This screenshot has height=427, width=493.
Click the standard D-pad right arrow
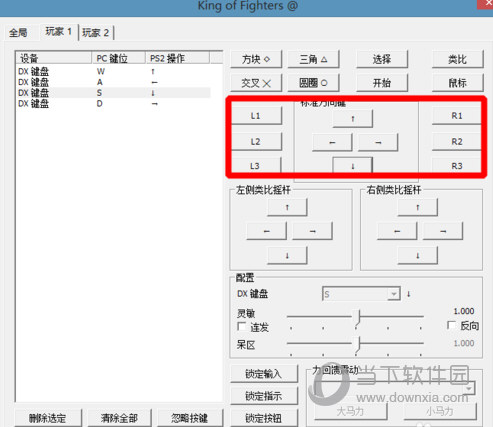pos(378,142)
